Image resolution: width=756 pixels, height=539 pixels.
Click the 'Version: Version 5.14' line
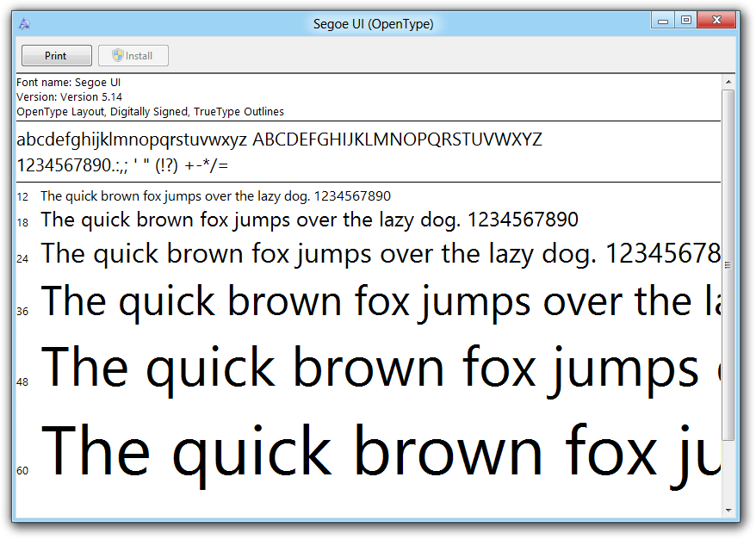(70, 97)
